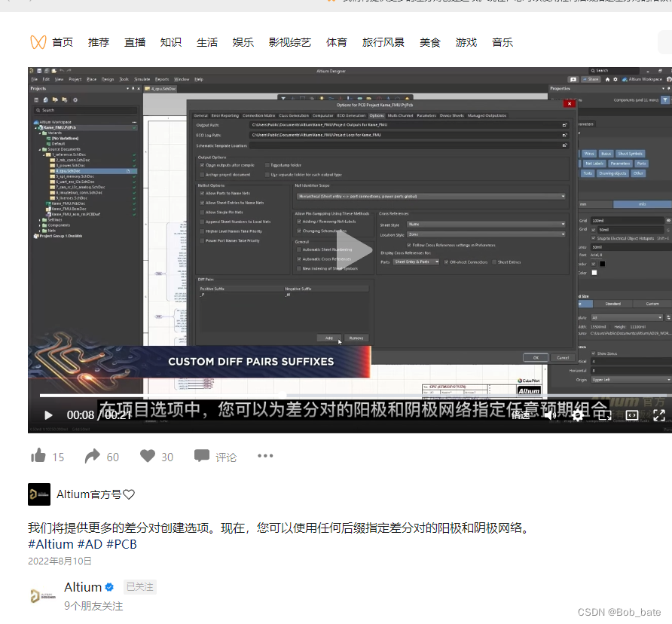Toggle Append Sheet Numbers to Local Nets
This screenshot has height=624, width=672.
click(202, 222)
